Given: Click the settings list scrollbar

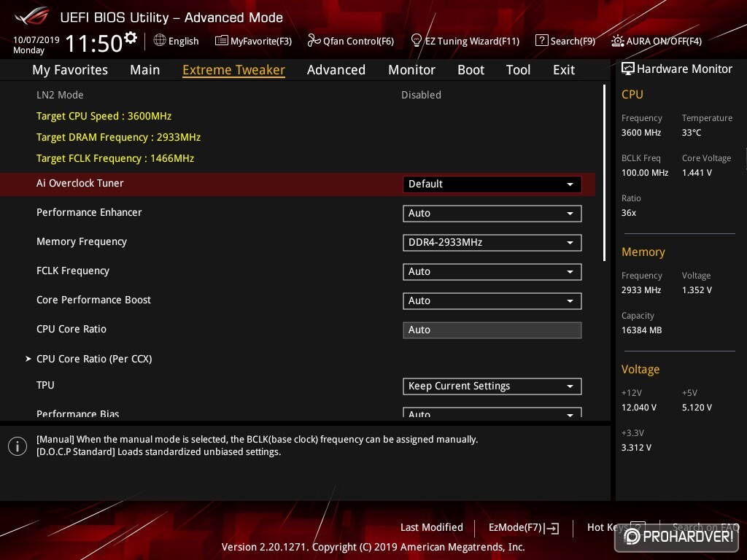Looking at the screenshot, I should click(604, 173).
